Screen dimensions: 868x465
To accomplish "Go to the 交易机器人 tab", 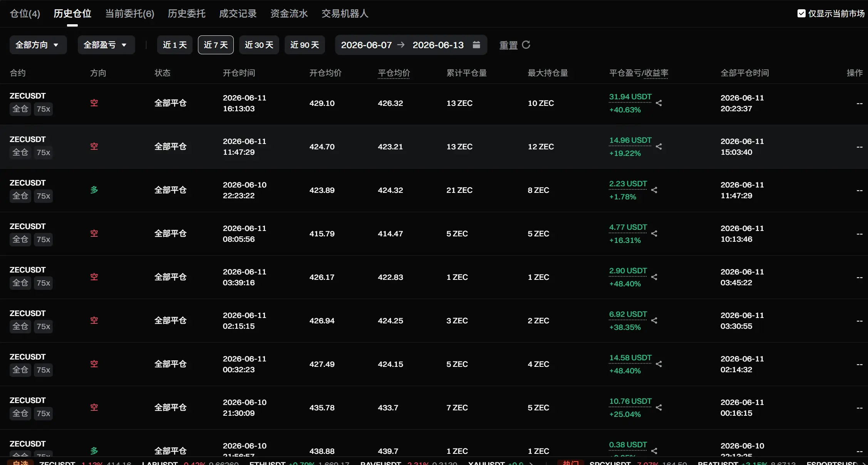I will click(345, 13).
